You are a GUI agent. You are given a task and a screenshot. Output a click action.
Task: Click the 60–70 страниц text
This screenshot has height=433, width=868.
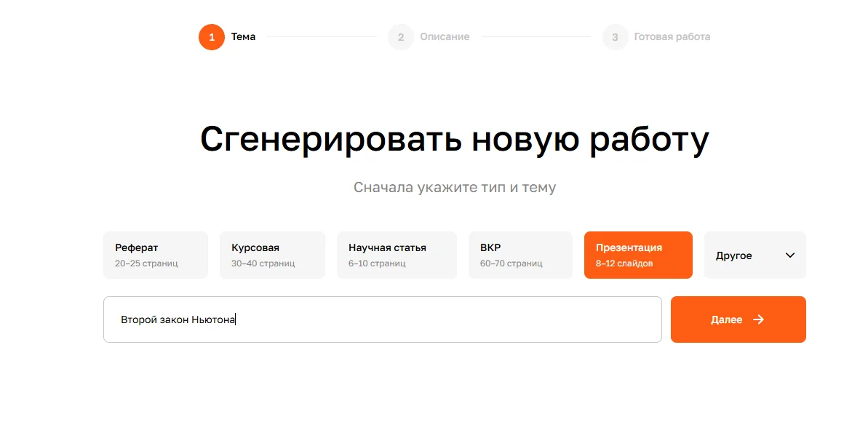[x=511, y=263]
